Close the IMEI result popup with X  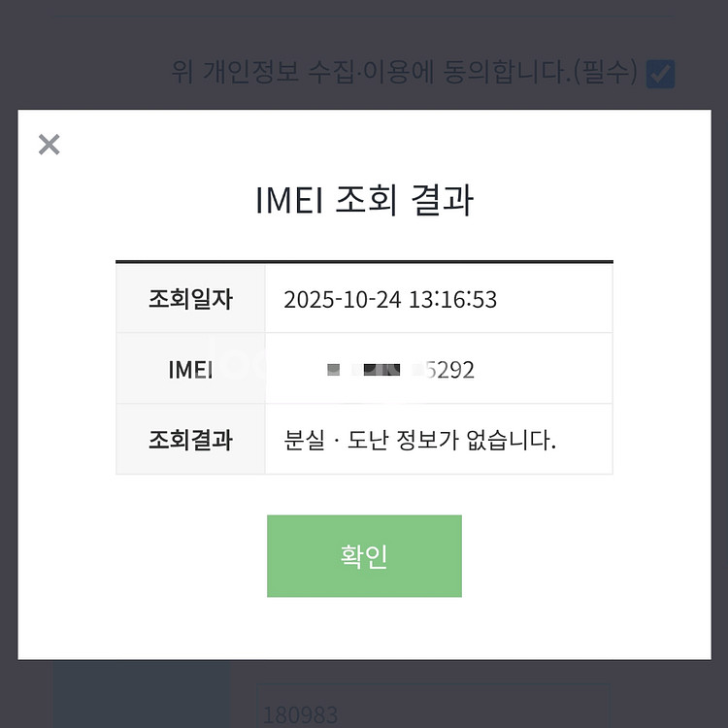(x=49, y=145)
